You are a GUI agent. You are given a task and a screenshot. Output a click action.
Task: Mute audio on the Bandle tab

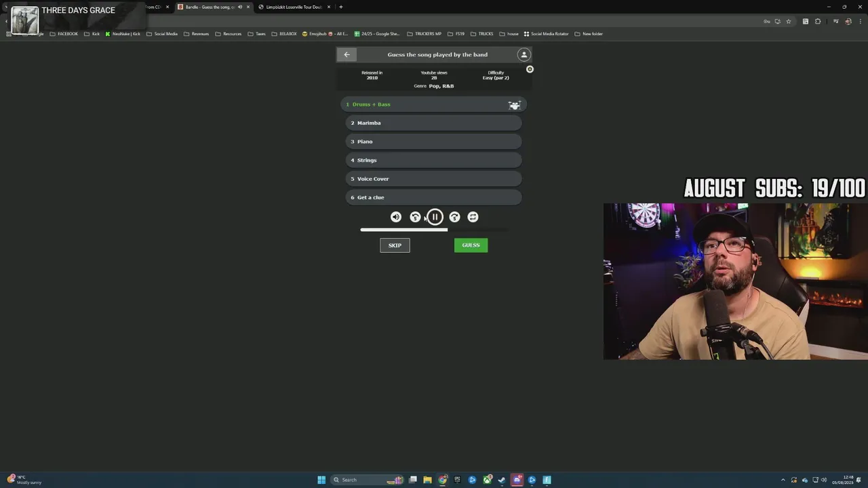click(239, 7)
